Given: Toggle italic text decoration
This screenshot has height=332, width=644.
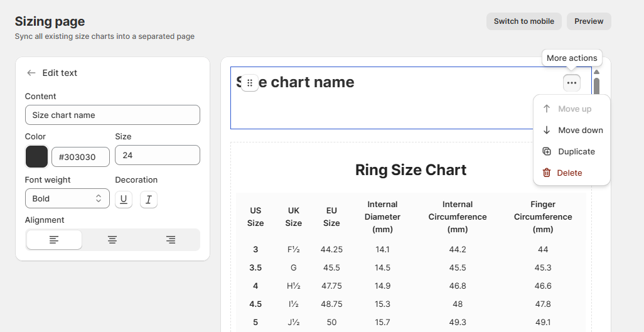Looking at the screenshot, I should [x=149, y=200].
